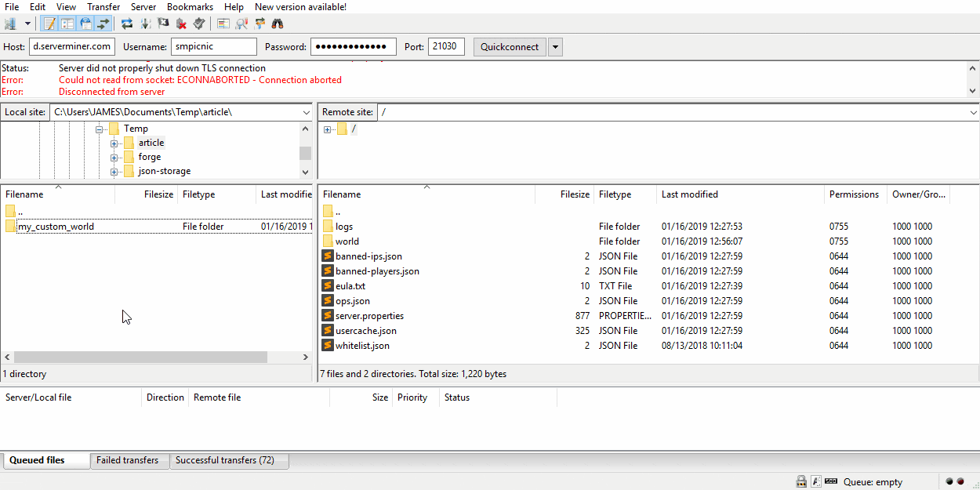Click into the Username input field
The image size is (980, 490).
tap(213, 47)
